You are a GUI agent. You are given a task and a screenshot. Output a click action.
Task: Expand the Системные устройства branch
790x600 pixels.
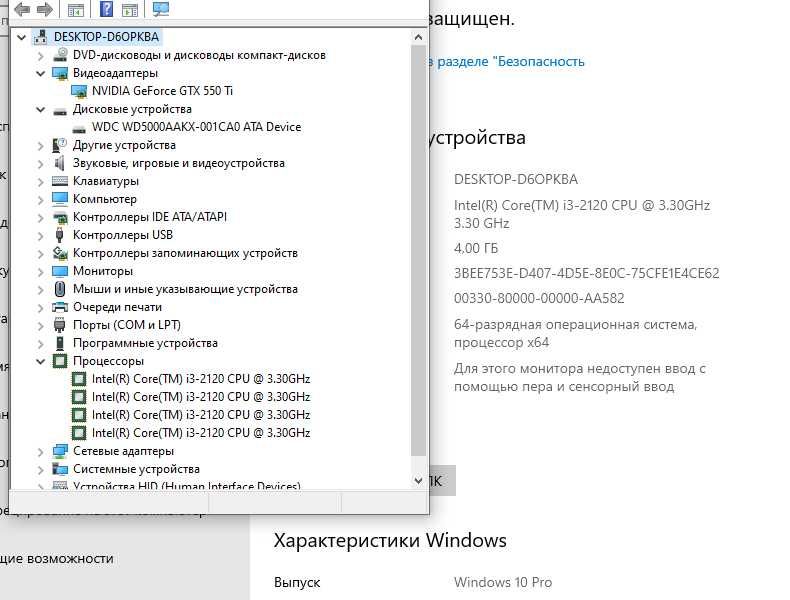point(41,470)
